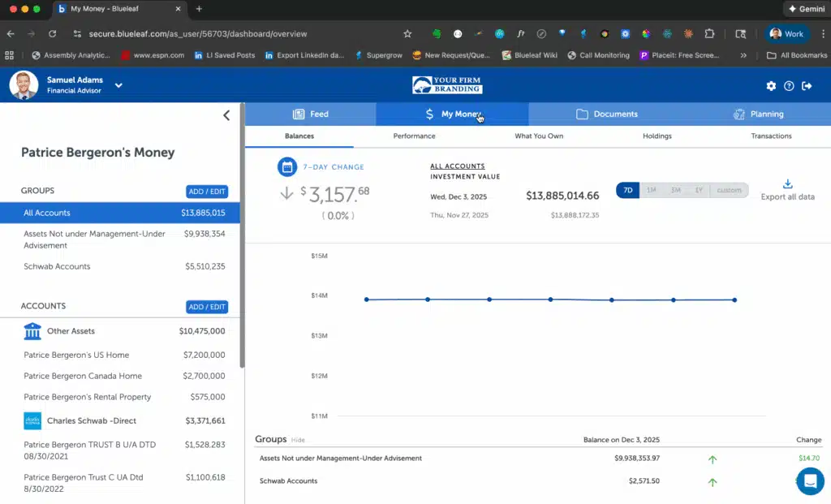Select the 1Y time range option
Viewport: 831px width, 504px height.
698,190
